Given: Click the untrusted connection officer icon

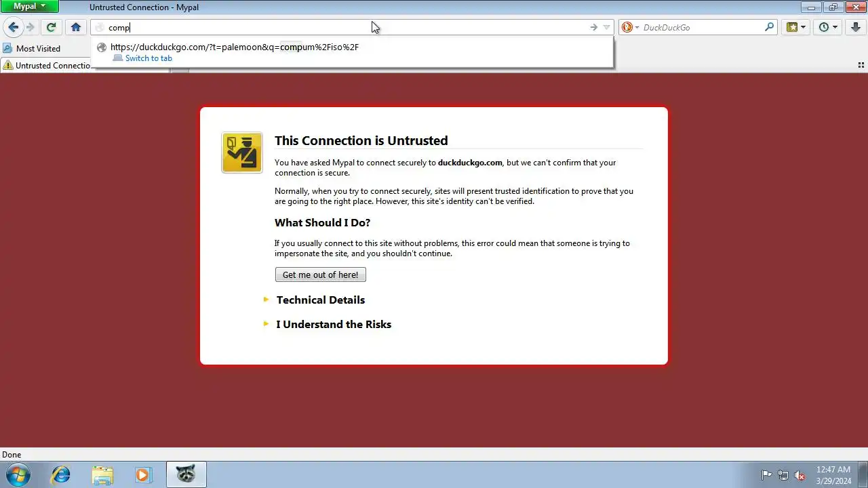Looking at the screenshot, I should click(x=242, y=152).
